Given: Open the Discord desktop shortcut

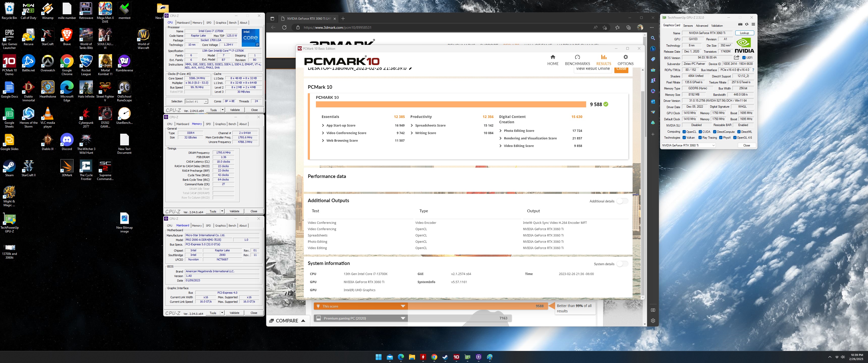Looking at the screenshot, I should pyautogui.click(x=67, y=142).
